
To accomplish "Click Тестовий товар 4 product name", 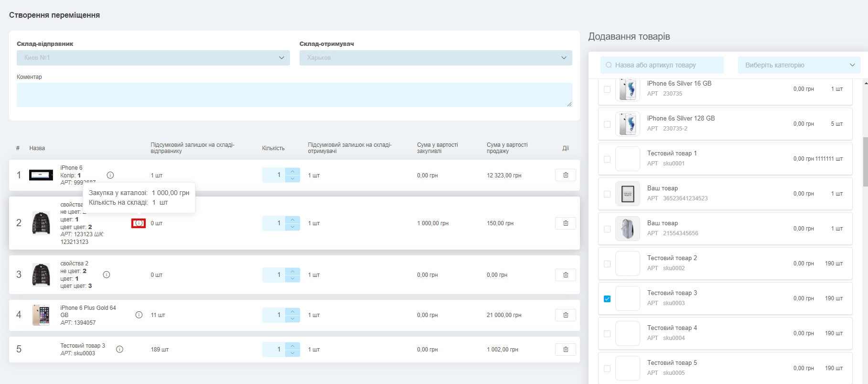I will 672,328.
